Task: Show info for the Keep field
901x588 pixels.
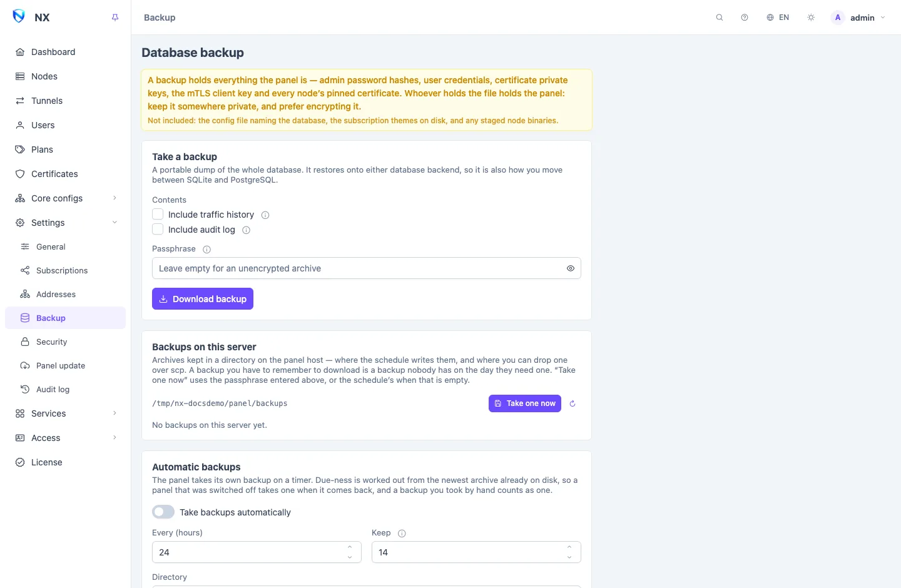Action: 402,534
